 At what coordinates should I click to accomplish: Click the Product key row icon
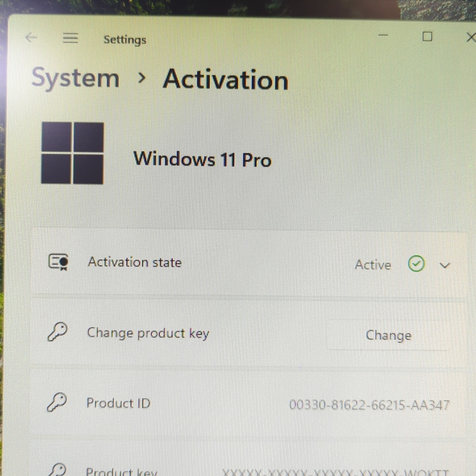pos(58,469)
